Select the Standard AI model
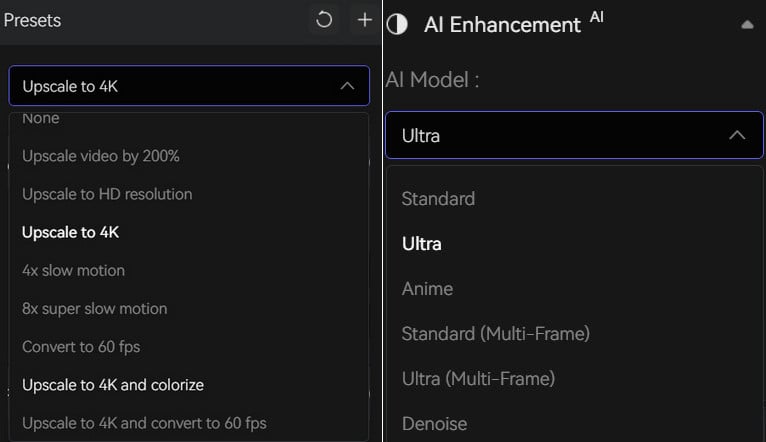The image size is (766, 442). point(438,198)
